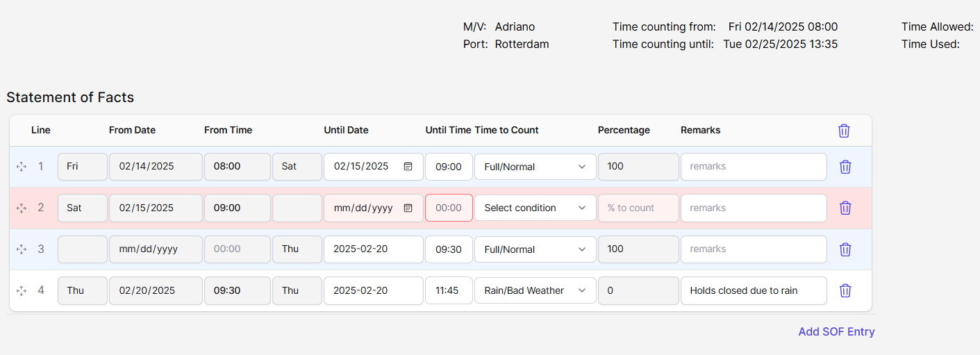Click the remarks field on line 2
The height and width of the screenshot is (355, 980).
pos(754,208)
